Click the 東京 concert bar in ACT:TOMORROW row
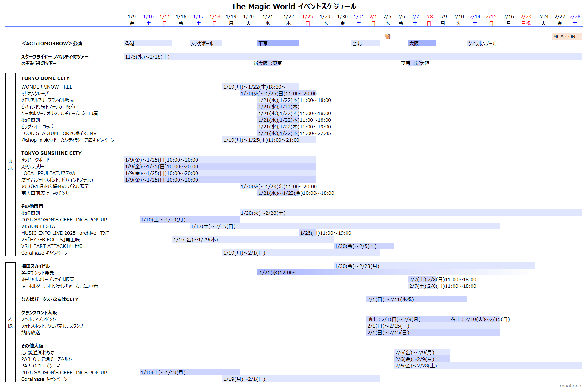The height and width of the screenshot is (389, 588). [x=278, y=43]
